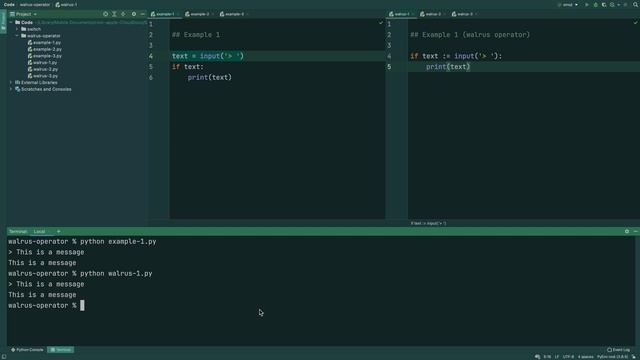The width and height of the screenshot is (640, 360).
Task: Click the run with coverage icon
Action: coord(604,4)
